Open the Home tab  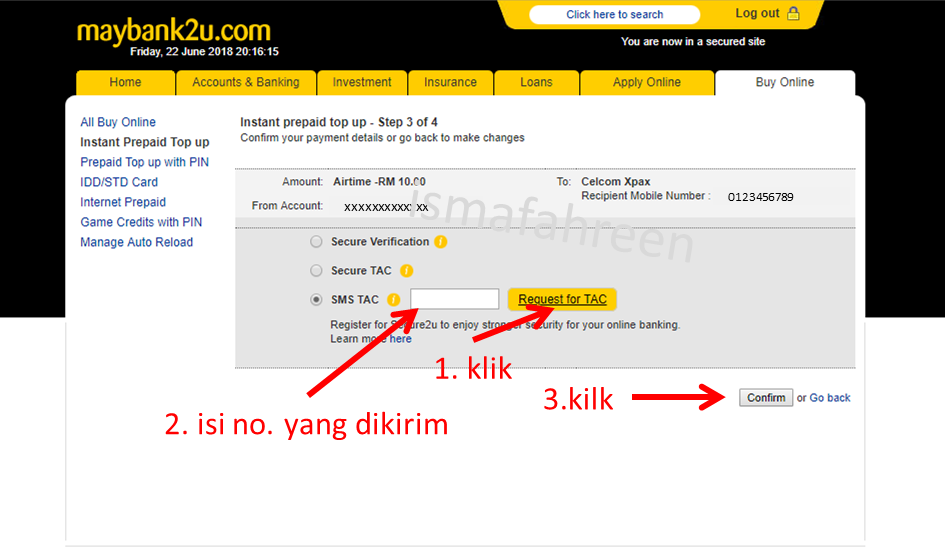125,83
